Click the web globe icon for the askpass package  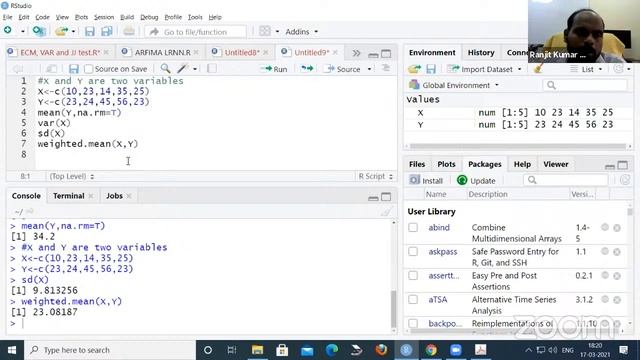[x=605, y=251]
